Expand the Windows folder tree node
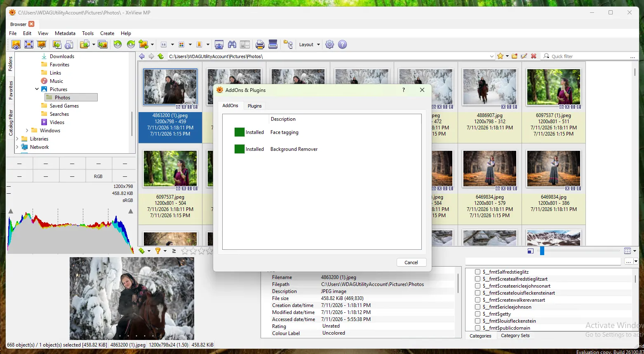The image size is (644, 354). click(27, 130)
